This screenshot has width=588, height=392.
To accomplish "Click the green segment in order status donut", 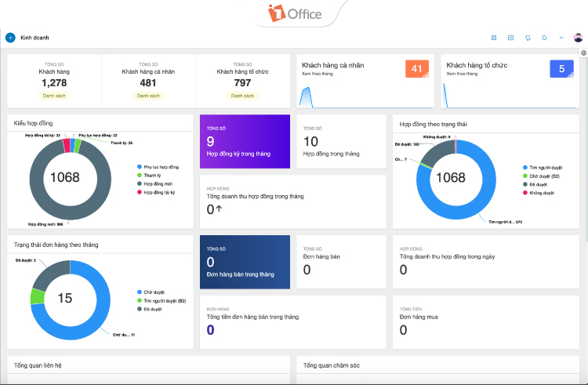I will click(37, 296).
